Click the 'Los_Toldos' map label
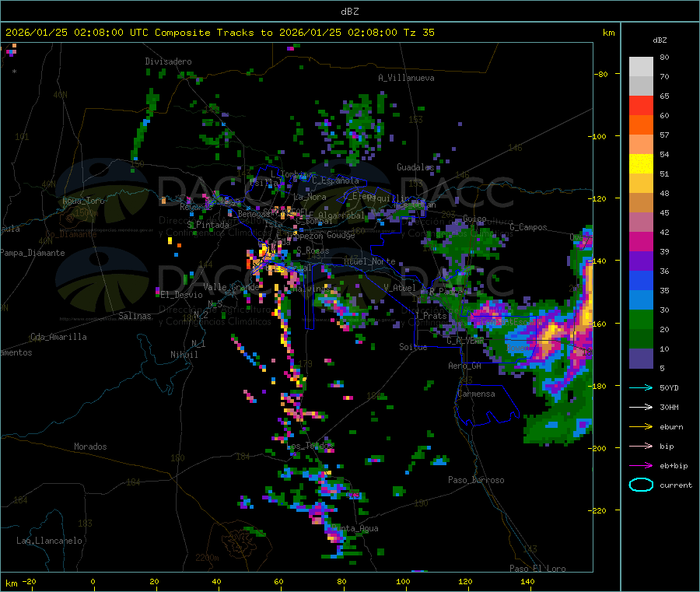The width and height of the screenshot is (700, 592). pyautogui.click(x=310, y=446)
